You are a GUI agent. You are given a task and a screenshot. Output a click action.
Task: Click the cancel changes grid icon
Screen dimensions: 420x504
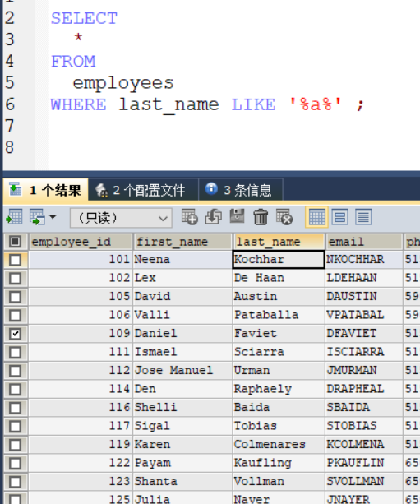click(284, 217)
